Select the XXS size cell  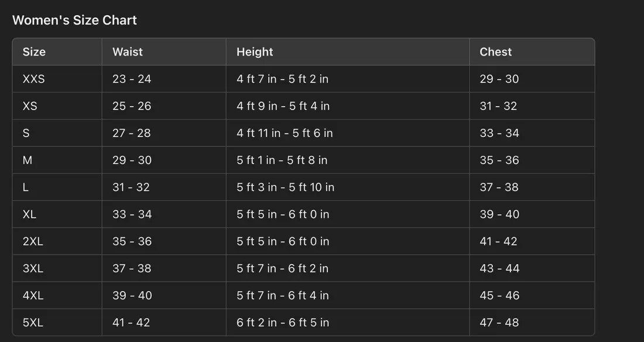pos(33,79)
